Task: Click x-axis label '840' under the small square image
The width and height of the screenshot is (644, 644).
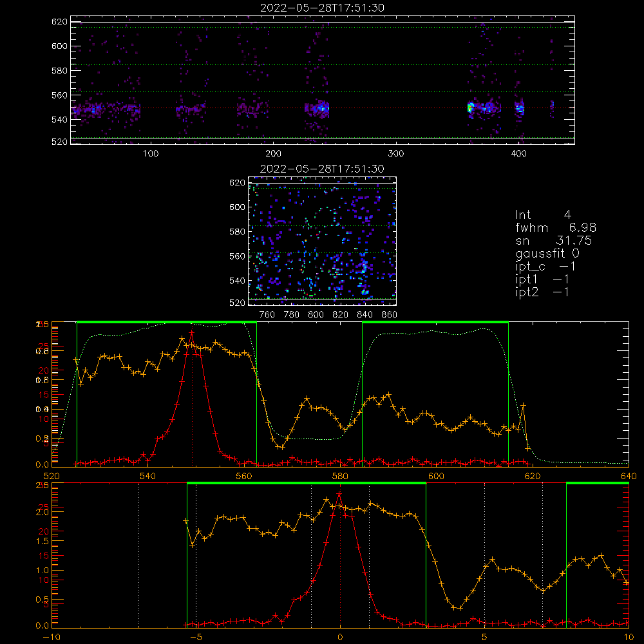Action: (365, 315)
